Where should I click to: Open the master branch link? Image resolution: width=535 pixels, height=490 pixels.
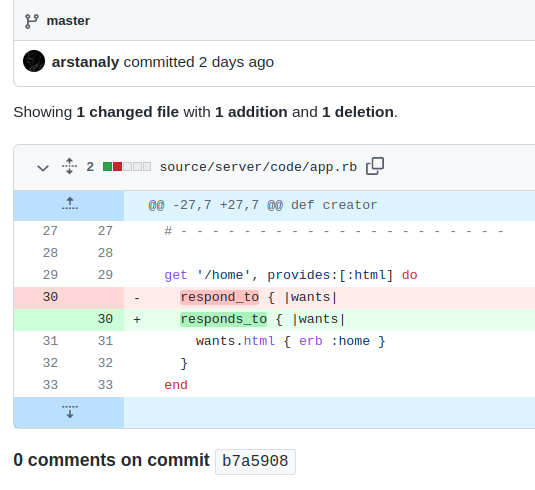tap(68, 21)
